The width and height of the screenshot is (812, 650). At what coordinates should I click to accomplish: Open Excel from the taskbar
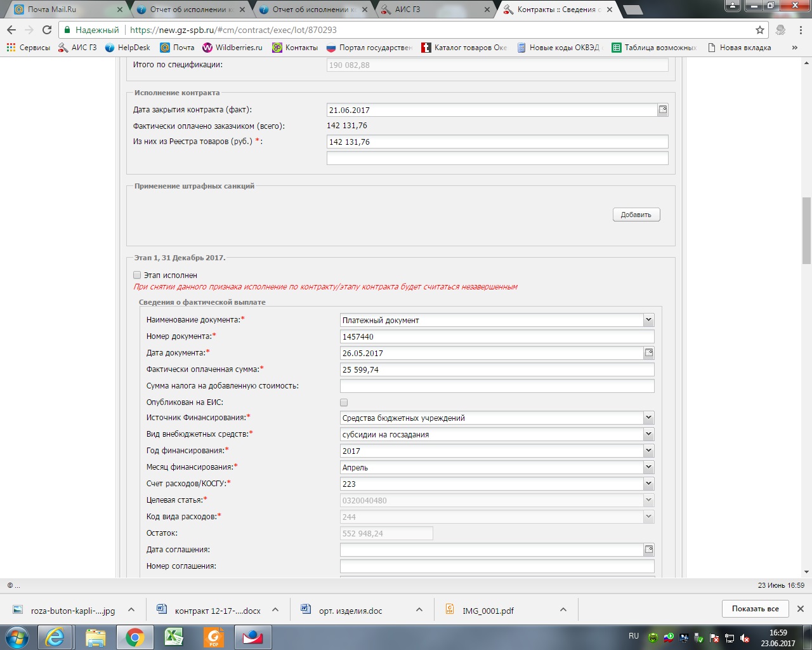coord(174,637)
